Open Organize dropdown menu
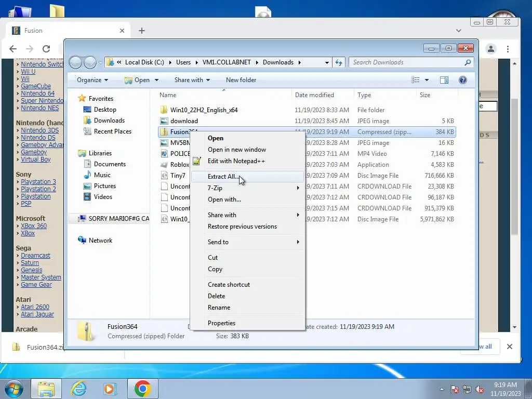Viewport: 532px width, 399px height. tap(92, 80)
